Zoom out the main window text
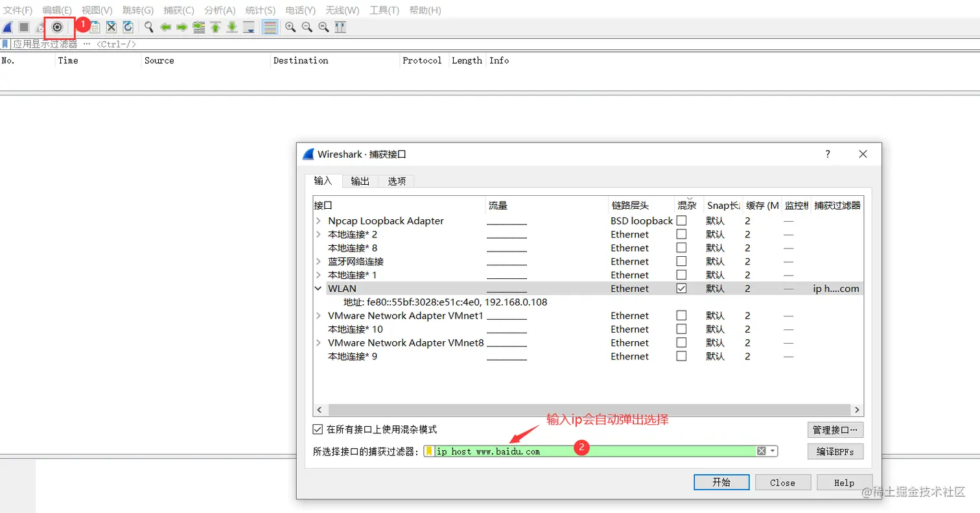The width and height of the screenshot is (980, 513). pos(307,27)
